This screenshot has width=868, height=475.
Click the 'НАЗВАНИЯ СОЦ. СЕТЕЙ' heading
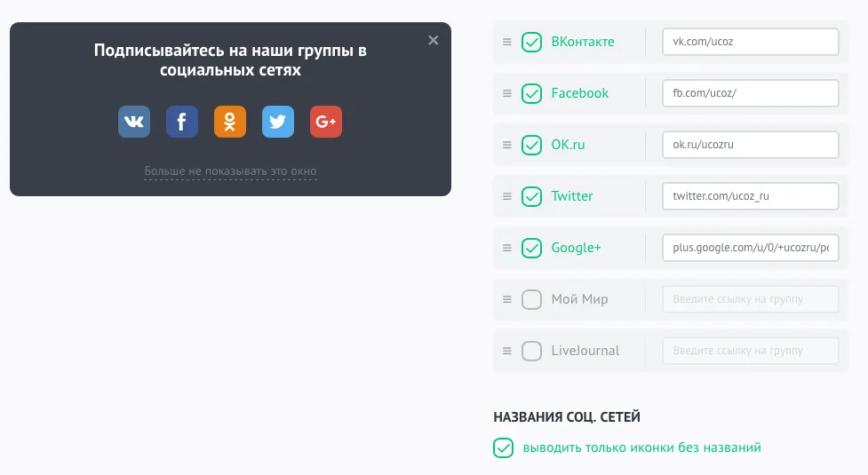(567, 417)
